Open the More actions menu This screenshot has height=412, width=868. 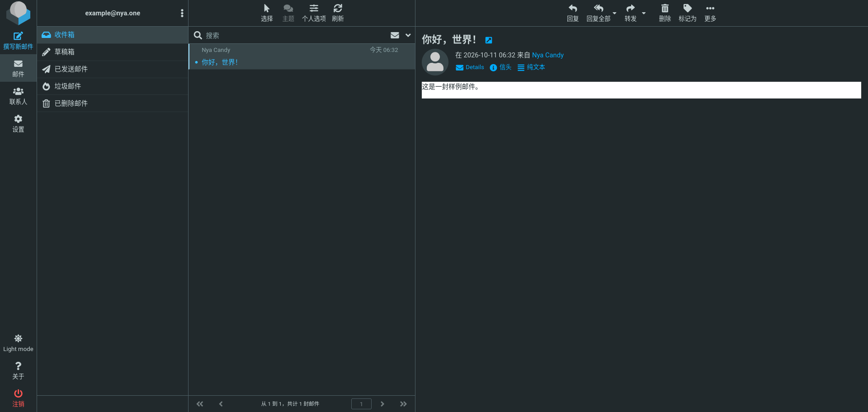click(x=710, y=13)
